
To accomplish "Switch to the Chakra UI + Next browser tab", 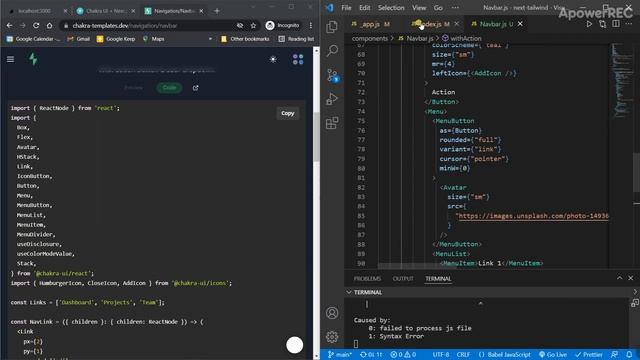I will [x=105, y=11].
